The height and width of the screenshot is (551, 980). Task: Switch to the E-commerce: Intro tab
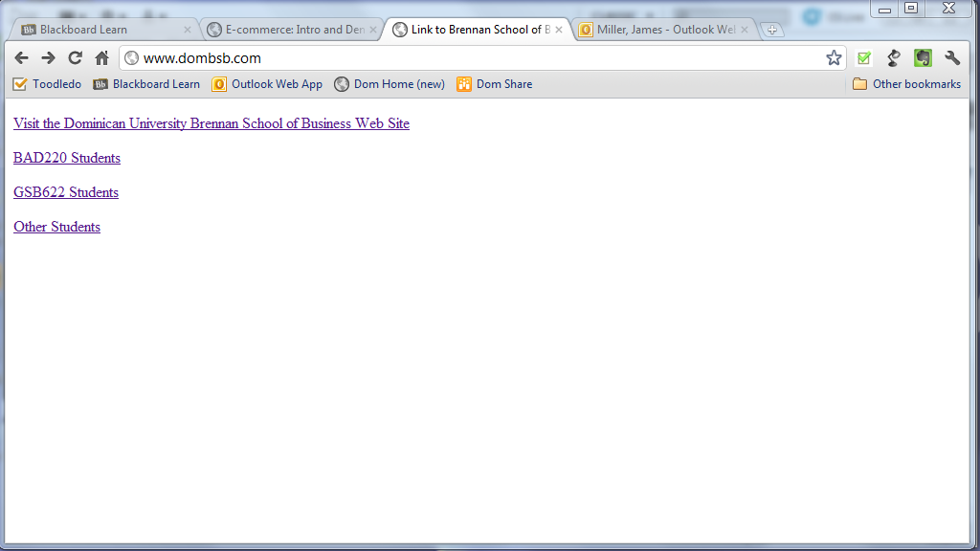click(287, 30)
